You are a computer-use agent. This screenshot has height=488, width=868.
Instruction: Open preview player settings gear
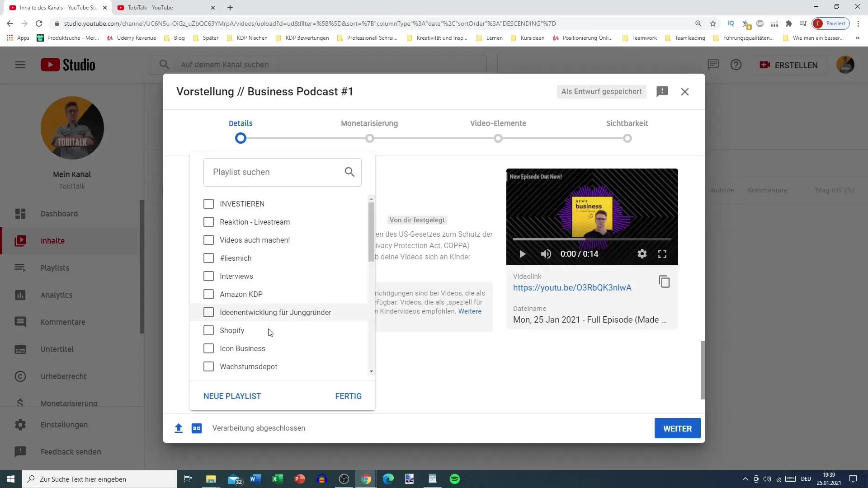642,254
